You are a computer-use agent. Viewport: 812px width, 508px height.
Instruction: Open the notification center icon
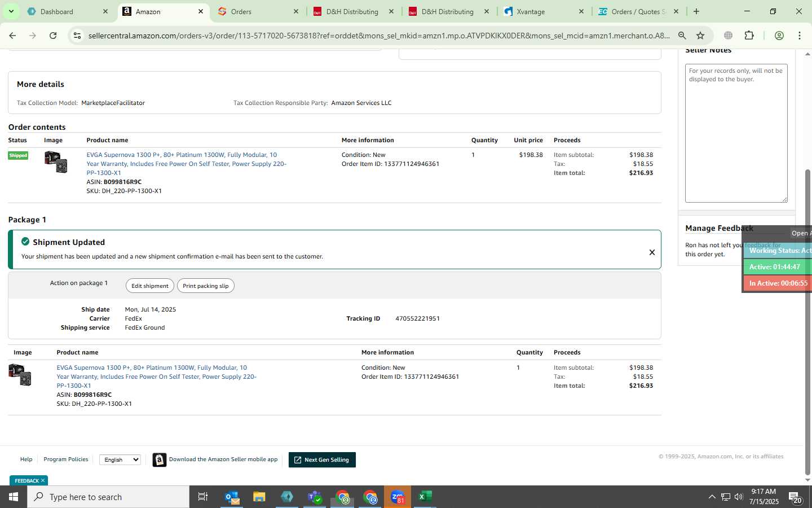pos(796,497)
